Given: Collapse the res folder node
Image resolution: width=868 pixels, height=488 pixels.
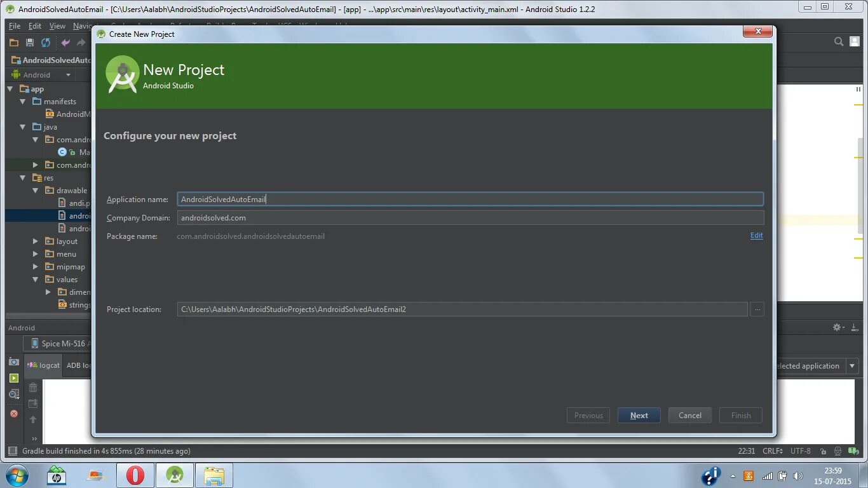Looking at the screenshot, I should (23, 178).
